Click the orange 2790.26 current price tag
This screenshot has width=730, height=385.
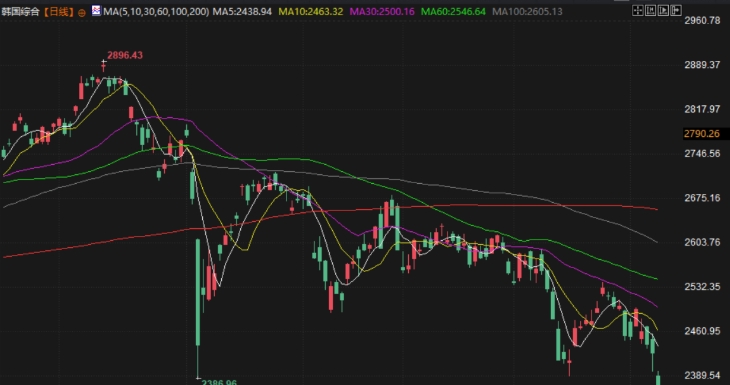point(702,134)
